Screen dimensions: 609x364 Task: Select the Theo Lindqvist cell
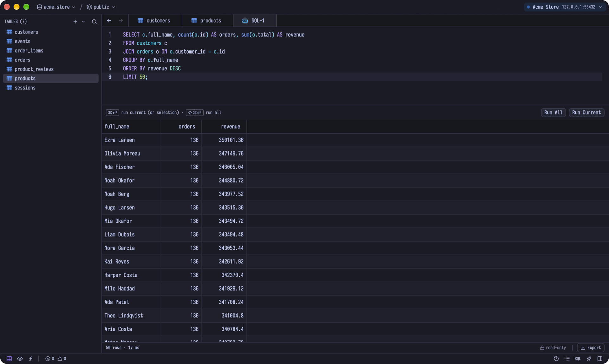(x=131, y=316)
